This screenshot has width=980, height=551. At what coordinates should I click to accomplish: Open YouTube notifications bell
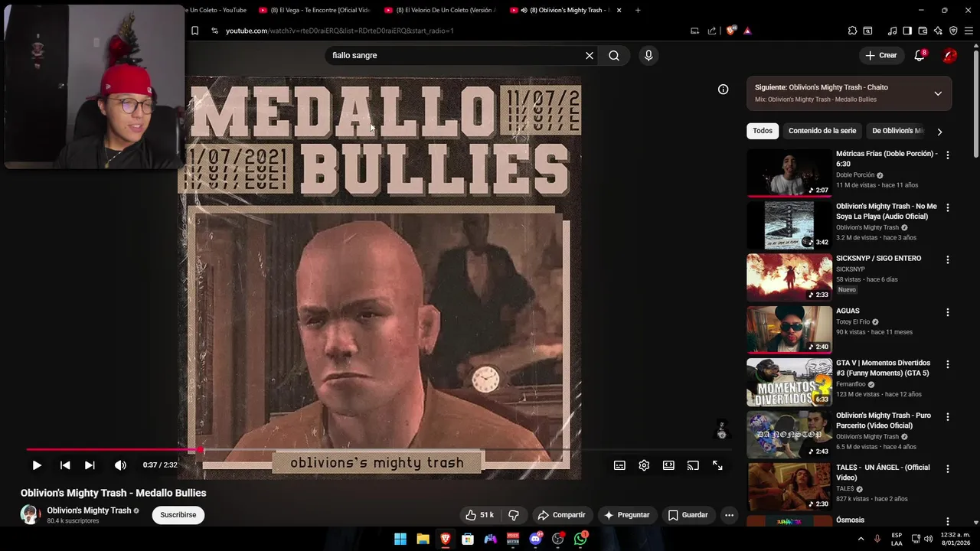tap(920, 55)
